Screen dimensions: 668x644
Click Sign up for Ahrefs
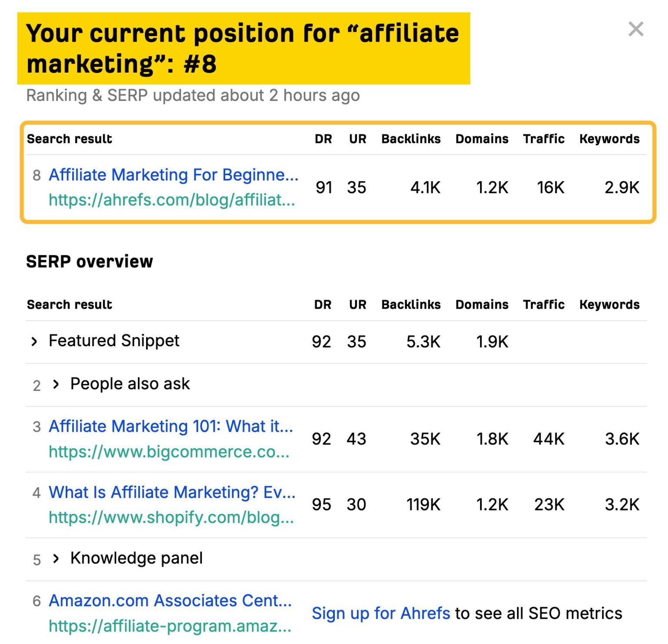(381, 613)
